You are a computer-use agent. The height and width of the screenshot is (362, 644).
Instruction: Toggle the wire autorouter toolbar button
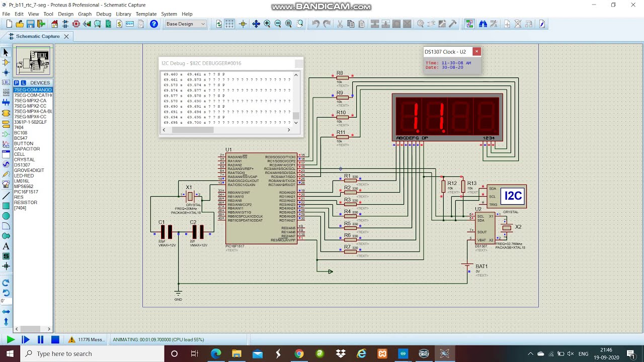point(469,24)
